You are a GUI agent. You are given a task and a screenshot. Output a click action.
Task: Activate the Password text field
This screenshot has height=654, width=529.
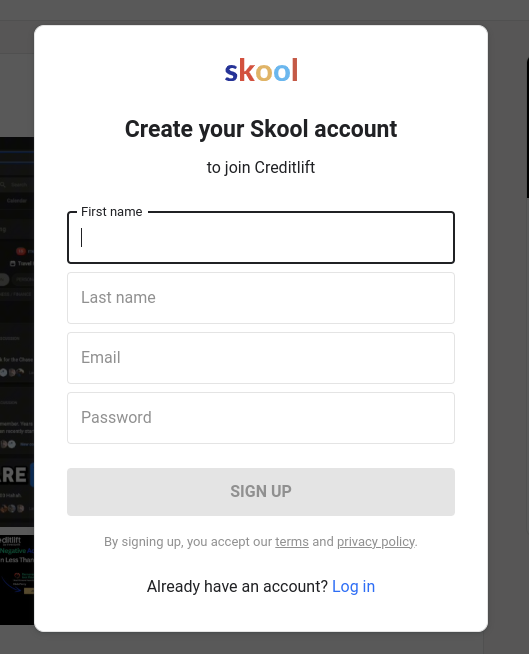tap(261, 418)
